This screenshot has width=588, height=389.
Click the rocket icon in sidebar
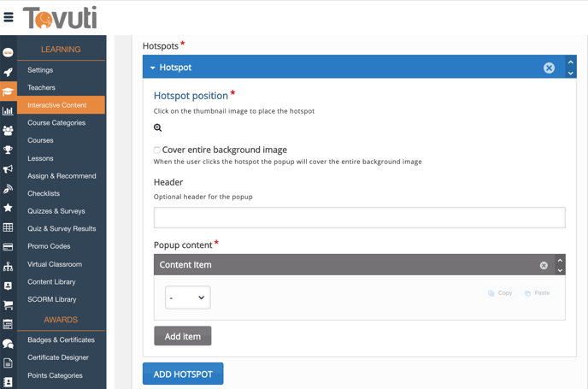[8, 73]
